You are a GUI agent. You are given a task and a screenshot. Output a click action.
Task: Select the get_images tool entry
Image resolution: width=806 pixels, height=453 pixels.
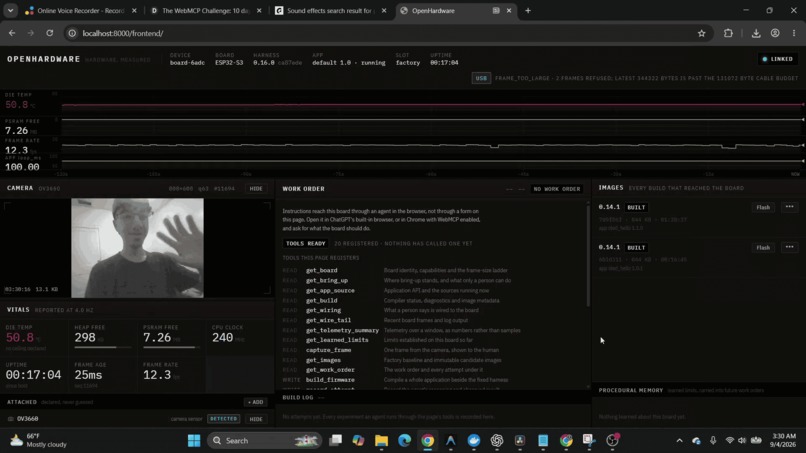323,360
